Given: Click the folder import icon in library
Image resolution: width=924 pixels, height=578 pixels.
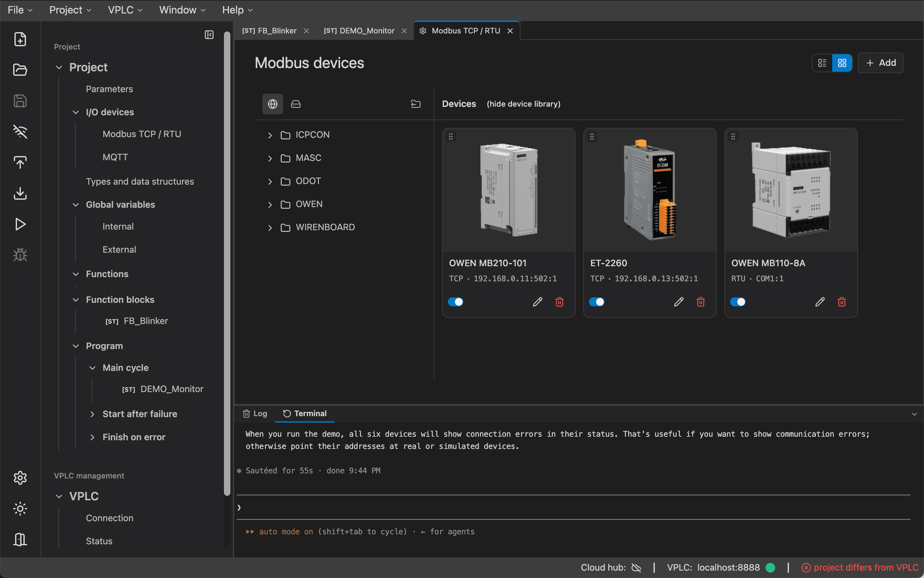Looking at the screenshot, I should 415,104.
